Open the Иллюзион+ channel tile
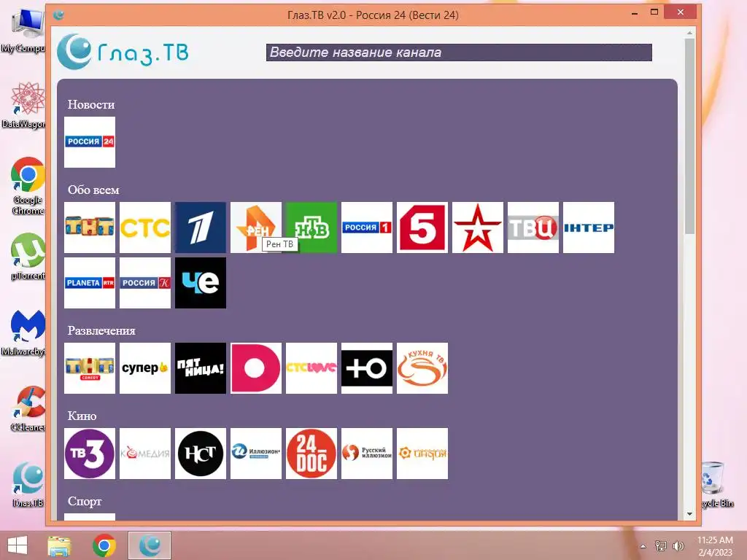747x560 pixels. point(256,454)
